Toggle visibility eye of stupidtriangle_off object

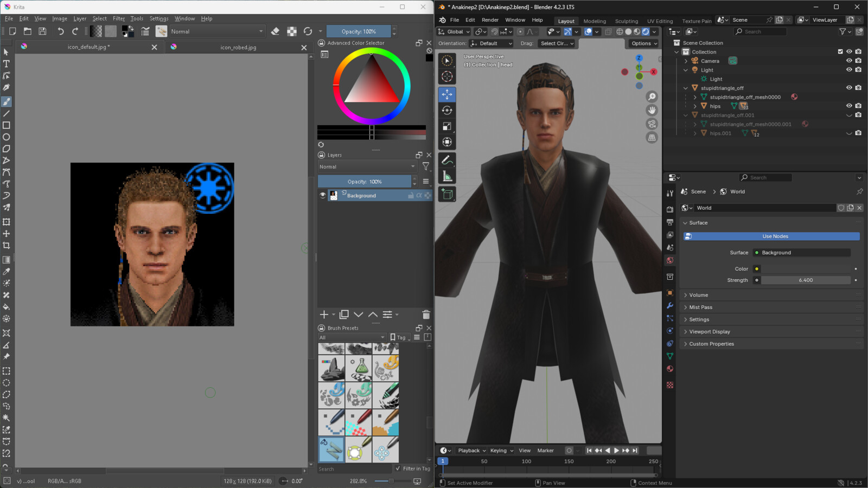(849, 88)
